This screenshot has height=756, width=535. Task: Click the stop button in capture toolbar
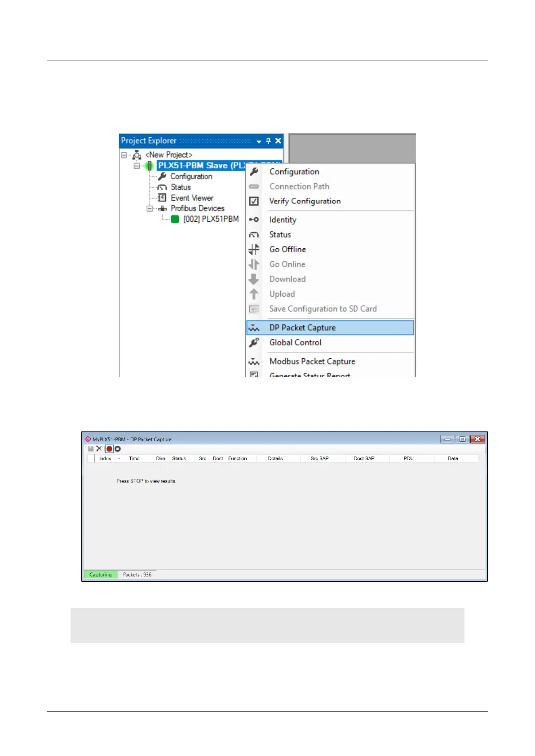[118, 448]
